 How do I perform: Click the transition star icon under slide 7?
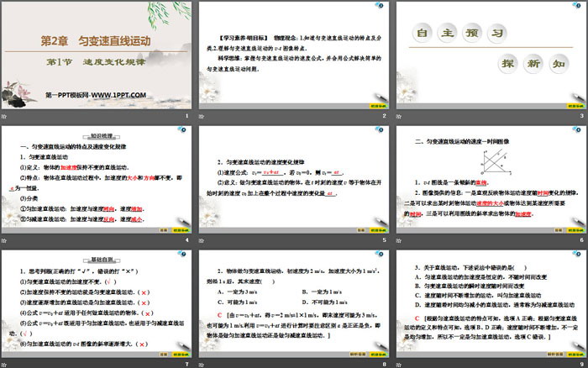click(4, 365)
